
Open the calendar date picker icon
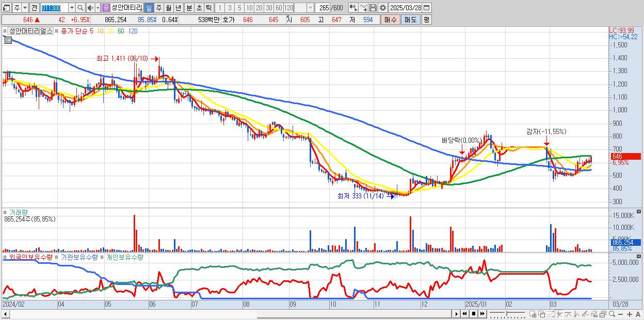(426, 8)
